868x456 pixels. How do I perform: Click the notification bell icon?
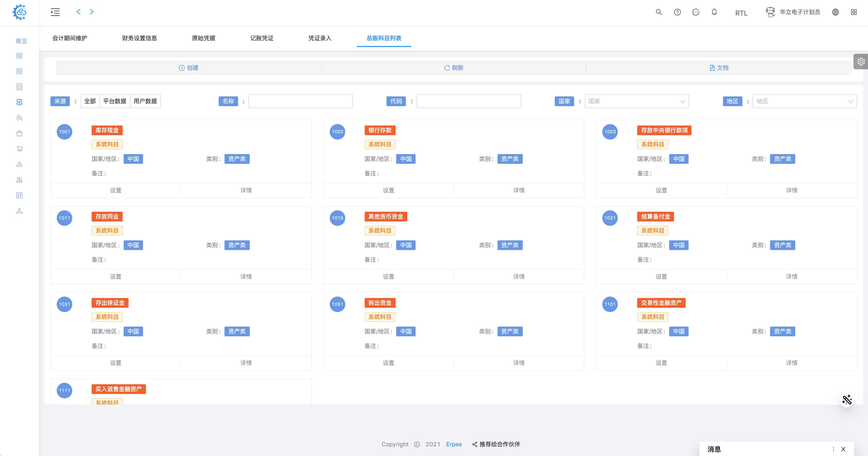click(x=714, y=12)
